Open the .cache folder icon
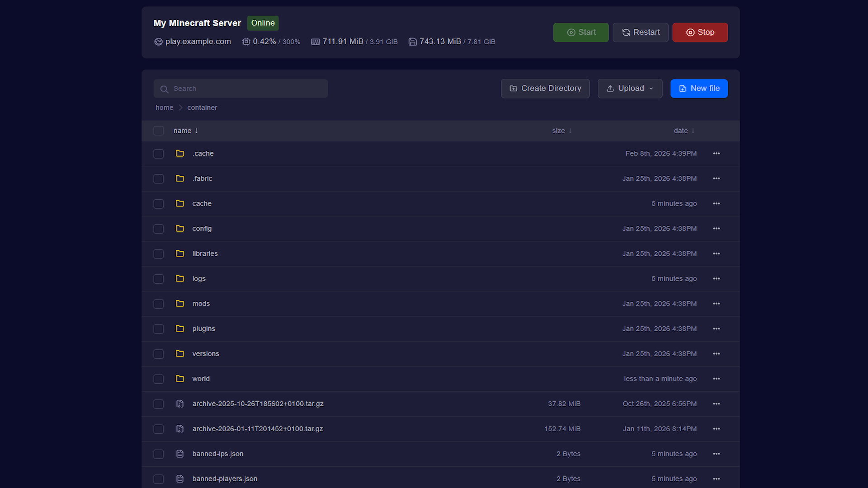The height and width of the screenshot is (488, 868). (x=180, y=154)
